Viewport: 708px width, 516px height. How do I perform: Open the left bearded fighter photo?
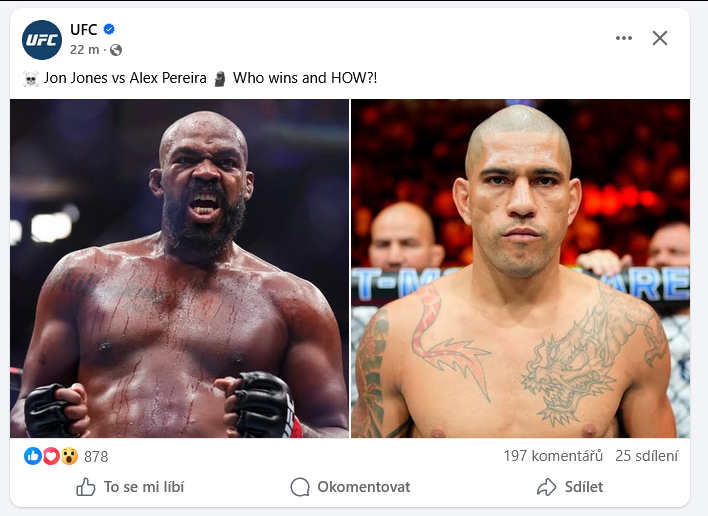179,268
